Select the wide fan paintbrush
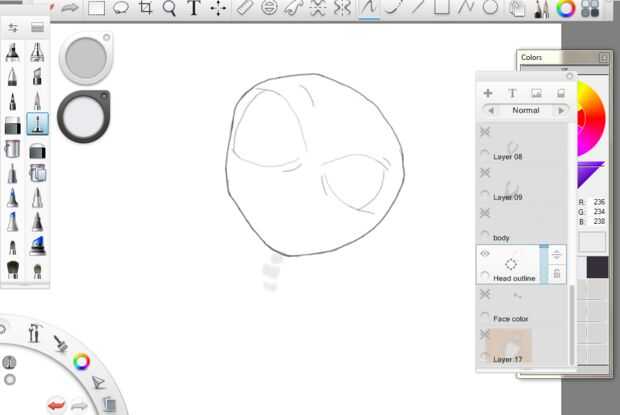This screenshot has width=620, height=415. click(x=13, y=270)
